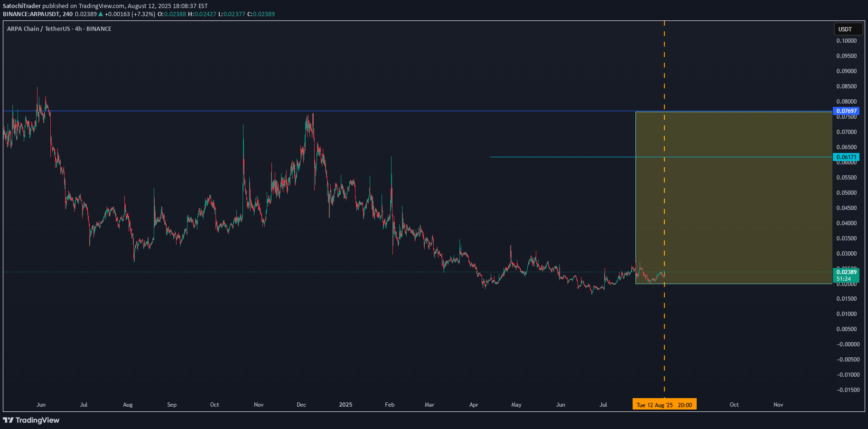Viewport: 868px width, 429px height.
Task: Click the 51:24 candle countdown label
Action: [x=843, y=279]
